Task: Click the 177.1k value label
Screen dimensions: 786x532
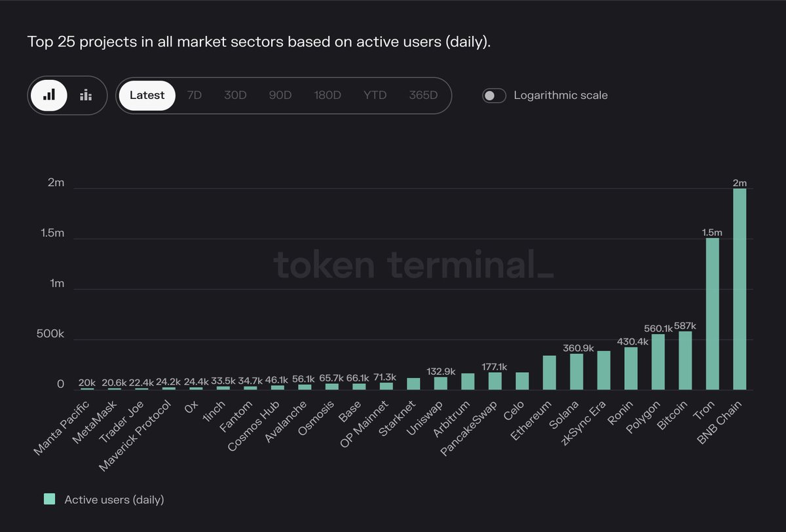Action: pyautogui.click(x=495, y=366)
